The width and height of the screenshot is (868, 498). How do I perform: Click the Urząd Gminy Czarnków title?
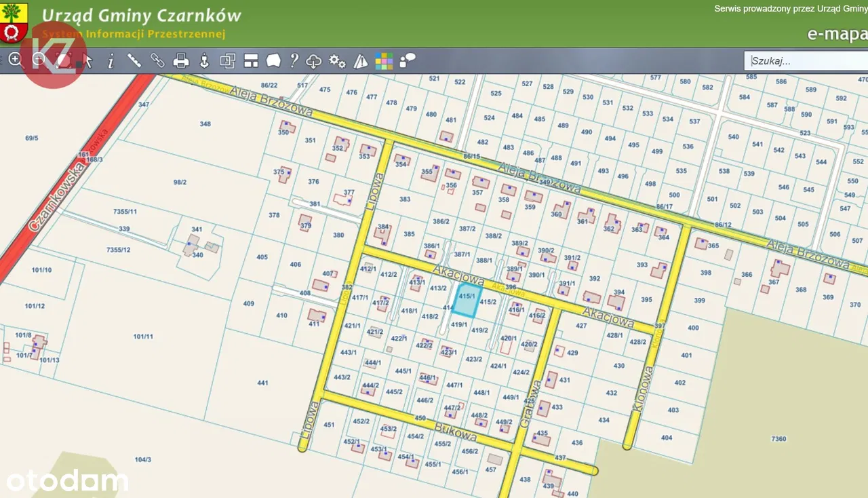click(141, 15)
